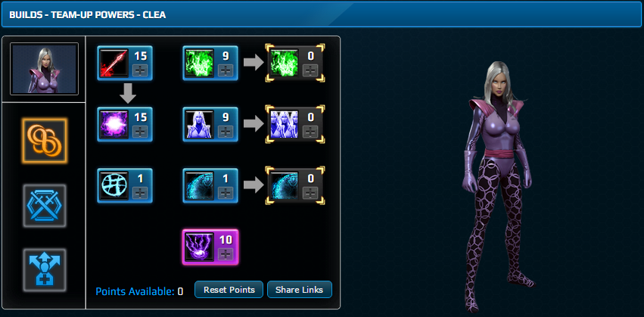The image size is (644, 317).
Task: Select the single white figure power icon
Action: [199, 124]
